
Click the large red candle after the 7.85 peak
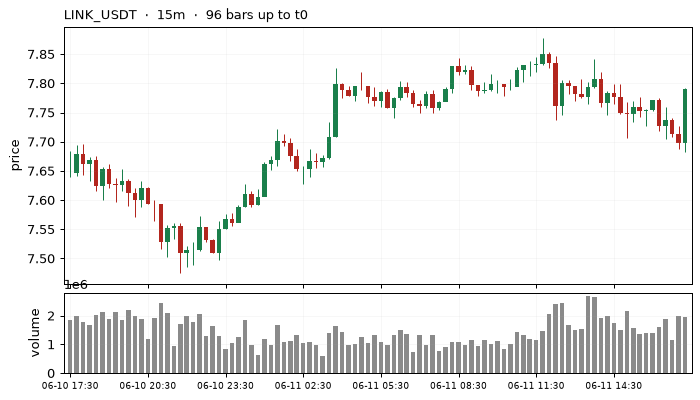pyautogui.click(x=556, y=84)
